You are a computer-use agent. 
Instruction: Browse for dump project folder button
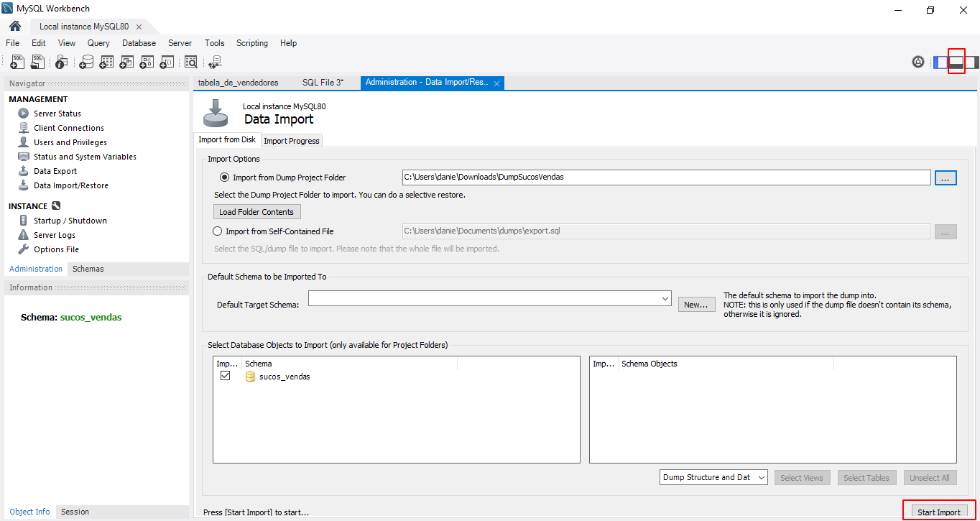pyautogui.click(x=946, y=177)
